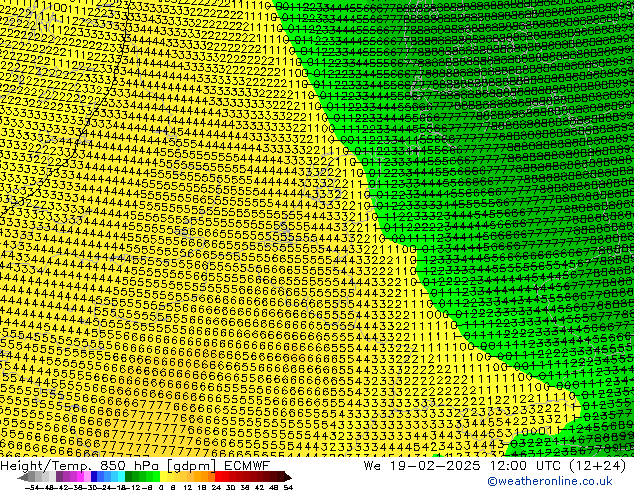This screenshot has height=490, width=634.
Task: Select the darkest brown right arrow end of the colorbar
Action: tap(288, 477)
